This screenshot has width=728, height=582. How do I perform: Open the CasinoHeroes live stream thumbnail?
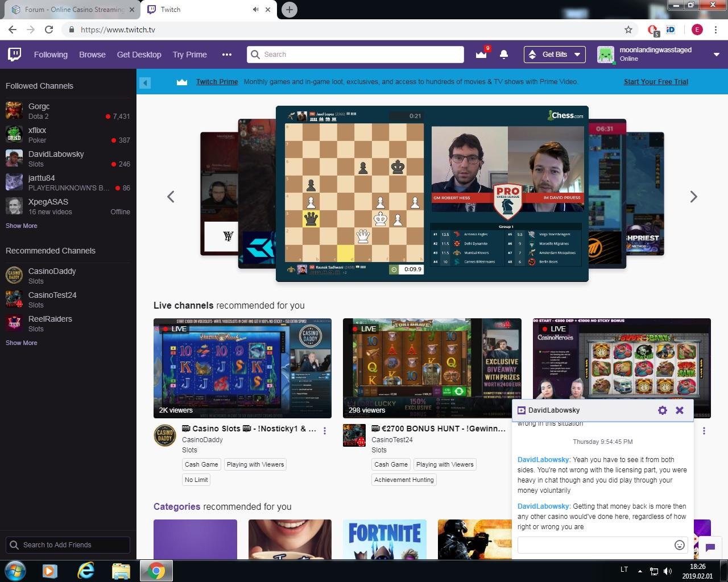[x=622, y=359]
